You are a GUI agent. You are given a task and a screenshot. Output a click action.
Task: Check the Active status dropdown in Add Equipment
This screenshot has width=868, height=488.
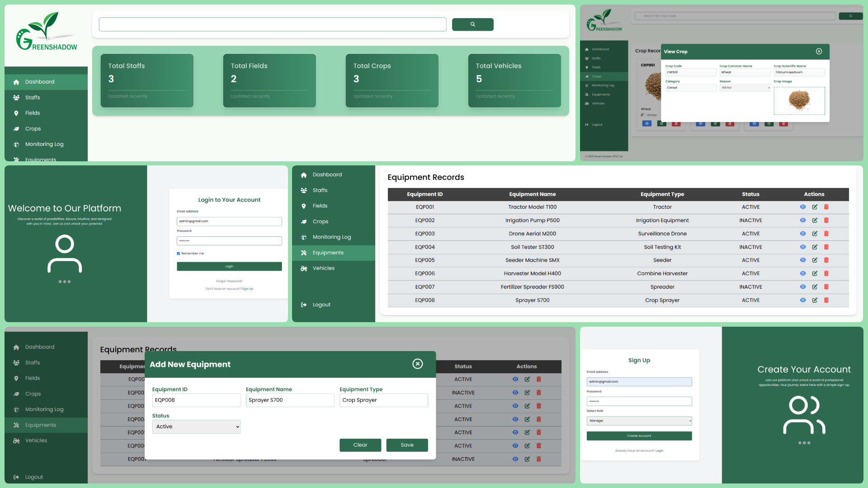[196, 426]
